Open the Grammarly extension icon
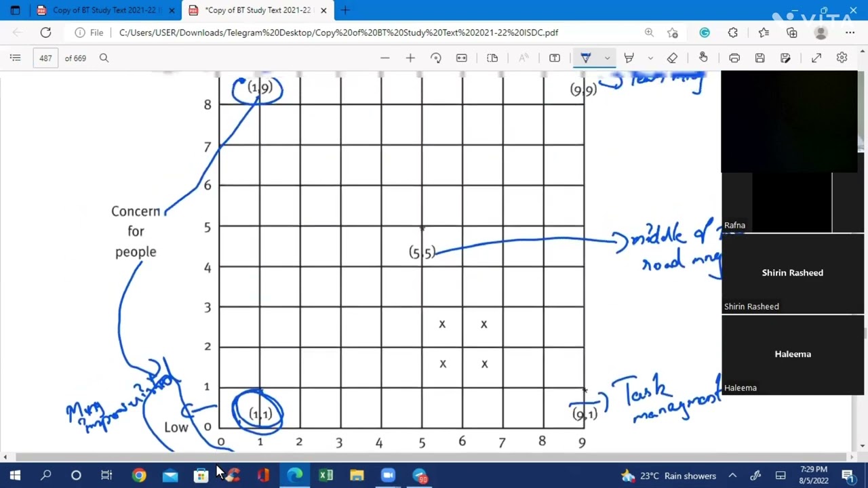 point(705,33)
